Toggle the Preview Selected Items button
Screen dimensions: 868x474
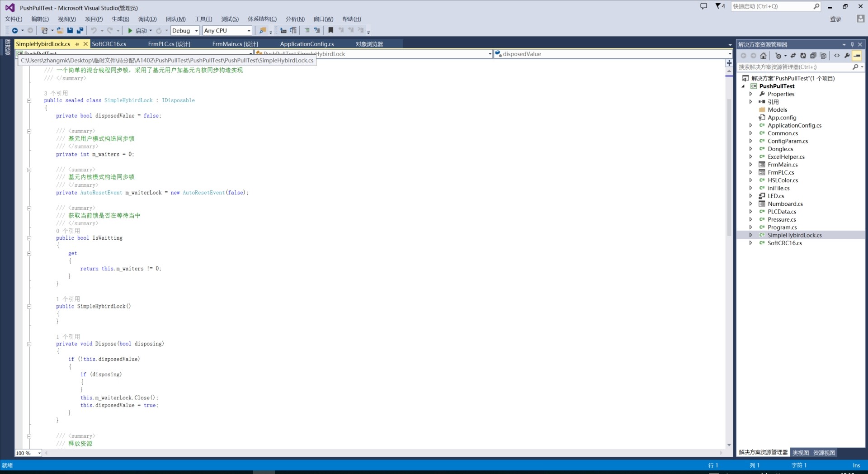coord(857,56)
